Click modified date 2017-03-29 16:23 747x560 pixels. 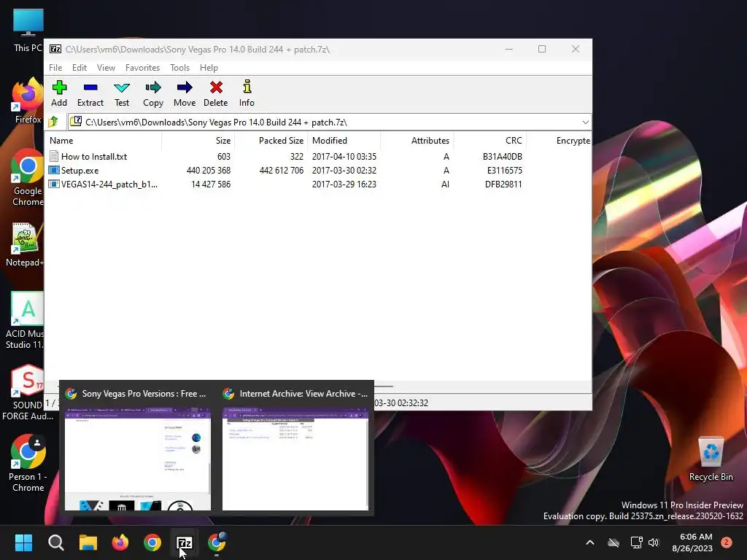pyautogui.click(x=344, y=184)
